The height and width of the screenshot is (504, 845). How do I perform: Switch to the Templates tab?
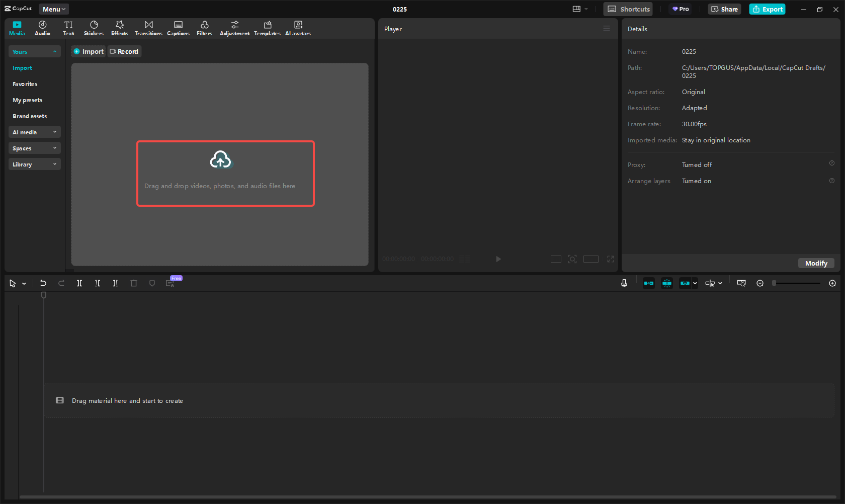coord(267,28)
